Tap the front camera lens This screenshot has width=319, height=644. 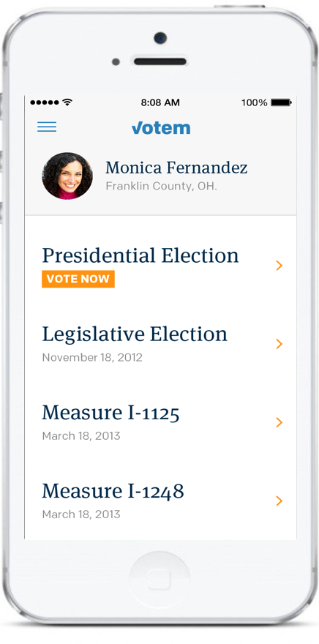[x=160, y=38]
